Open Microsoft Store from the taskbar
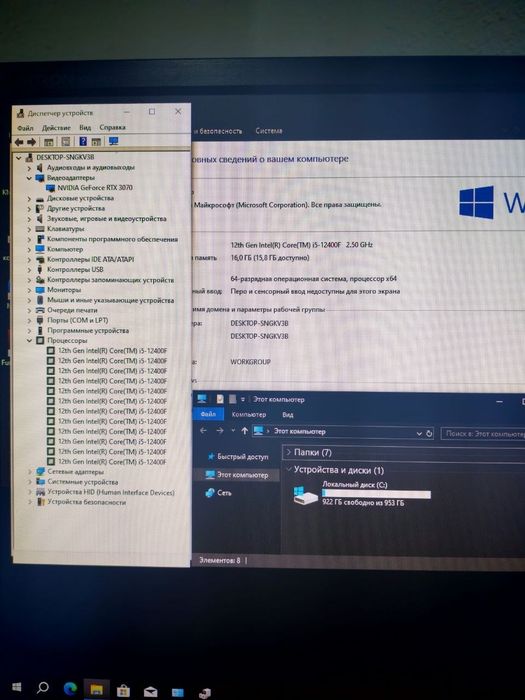525x700 pixels. (x=123, y=691)
